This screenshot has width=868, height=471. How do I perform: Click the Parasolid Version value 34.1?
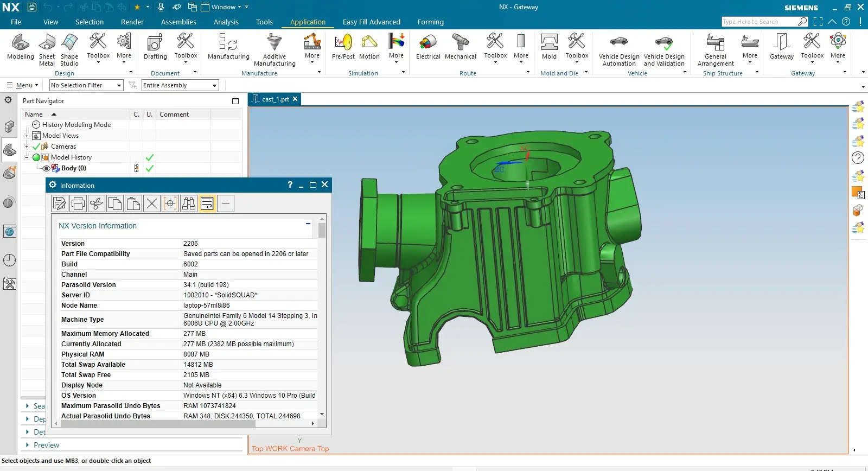click(206, 285)
